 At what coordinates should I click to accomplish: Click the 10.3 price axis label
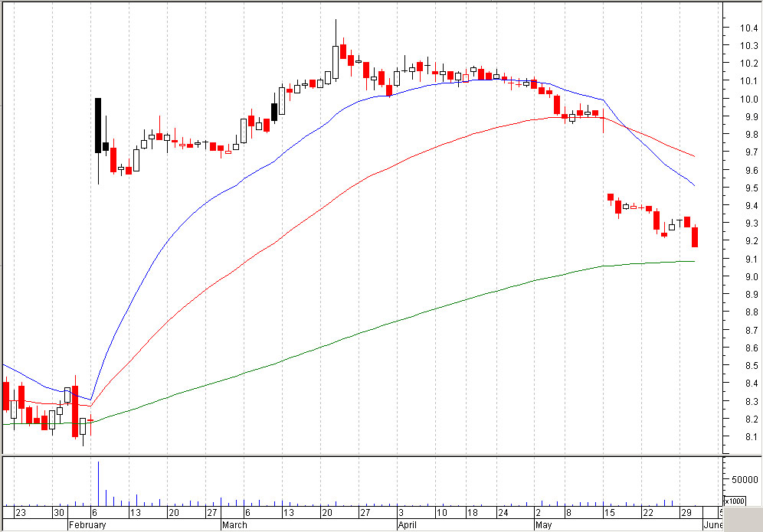[x=749, y=46]
